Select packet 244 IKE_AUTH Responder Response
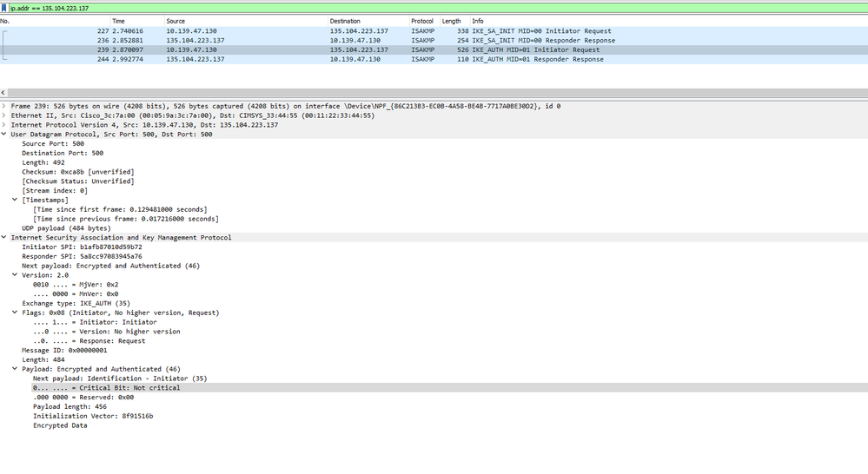Viewport: 868px width, 474px height. pyautogui.click(x=434, y=59)
